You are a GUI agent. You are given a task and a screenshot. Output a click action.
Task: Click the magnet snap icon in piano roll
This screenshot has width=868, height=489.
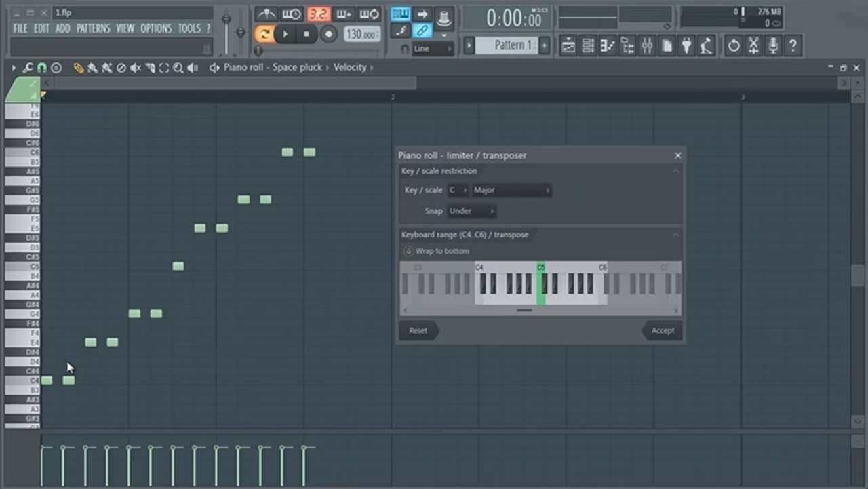click(41, 68)
